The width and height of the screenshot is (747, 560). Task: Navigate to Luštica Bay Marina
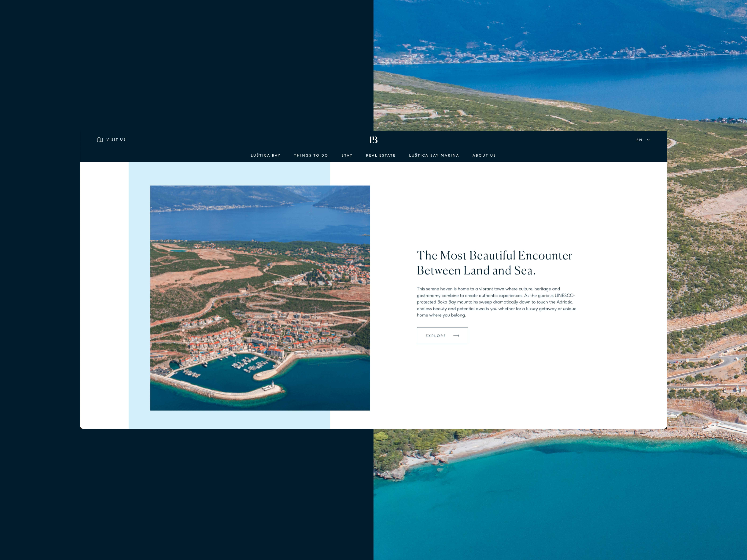(x=434, y=155)
